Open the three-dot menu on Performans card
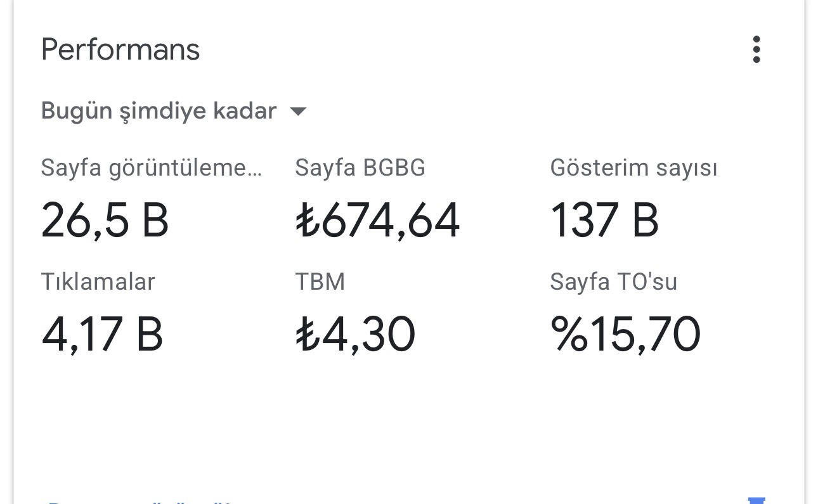The width and height of the screenshot is (818, 504). click(756, 49)
